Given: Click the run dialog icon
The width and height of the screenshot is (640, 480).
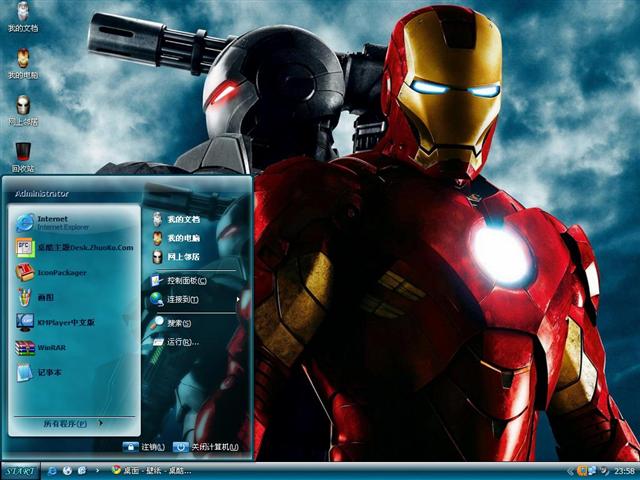Looking at the screenshot, I should pos(158,342).
